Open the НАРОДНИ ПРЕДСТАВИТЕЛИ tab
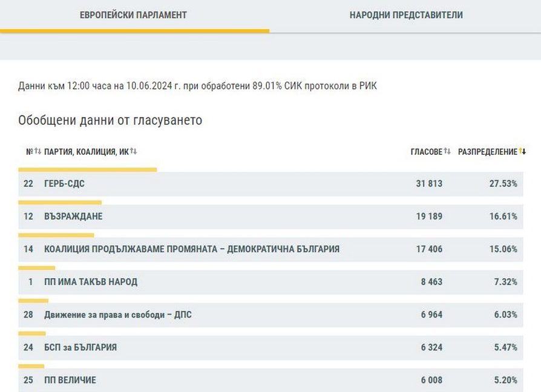The width and height of the screenshot is (541, 392). pyautogui.click(x=405, y=15)
